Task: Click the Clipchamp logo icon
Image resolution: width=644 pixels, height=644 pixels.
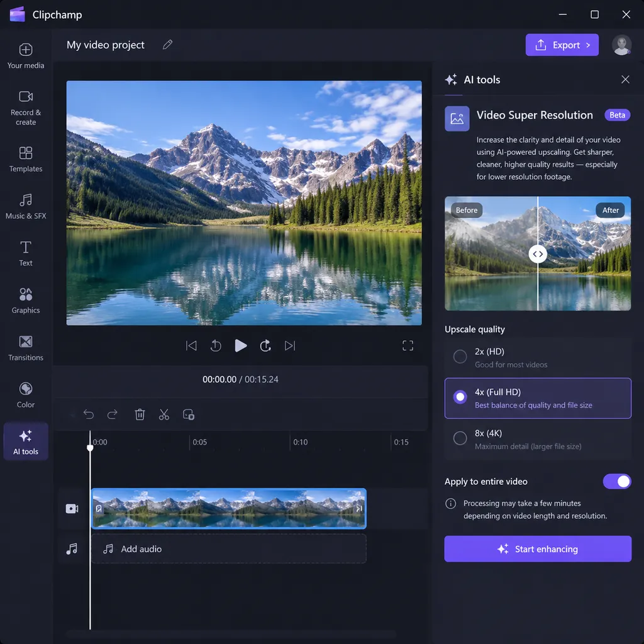Action: (17, 14)
